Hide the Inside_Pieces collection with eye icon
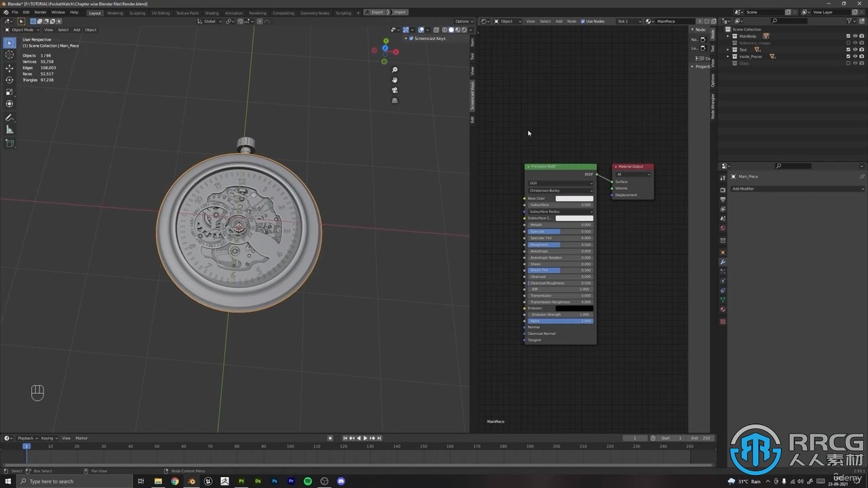The image size is (868, 488). pos(854,56)
